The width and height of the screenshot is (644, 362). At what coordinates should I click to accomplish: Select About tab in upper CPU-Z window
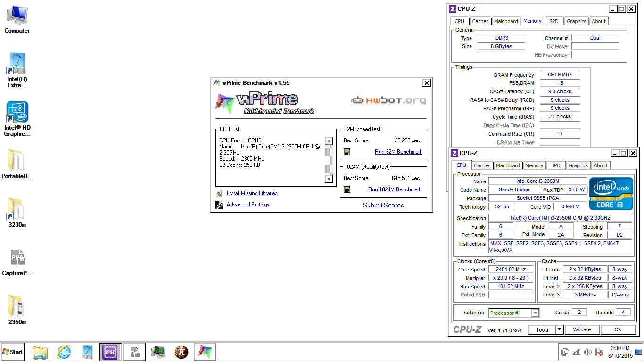599,21
